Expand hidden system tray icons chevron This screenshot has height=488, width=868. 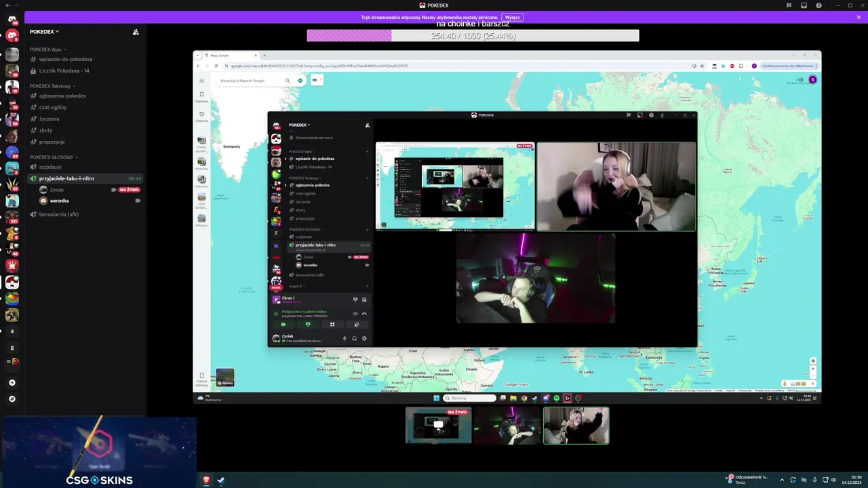(782, 480)
